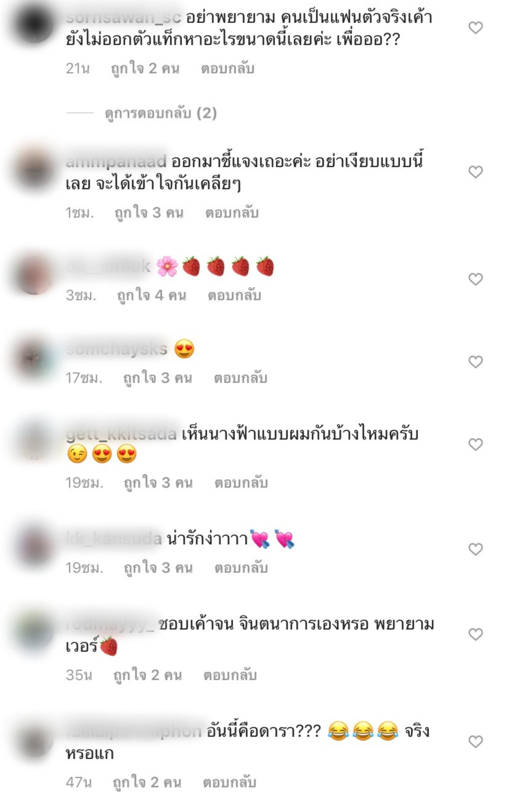Reply to the sornsawan_sc comment
Image resolution: width=509 pixels, height=812 pixels.
pos(227,68)
